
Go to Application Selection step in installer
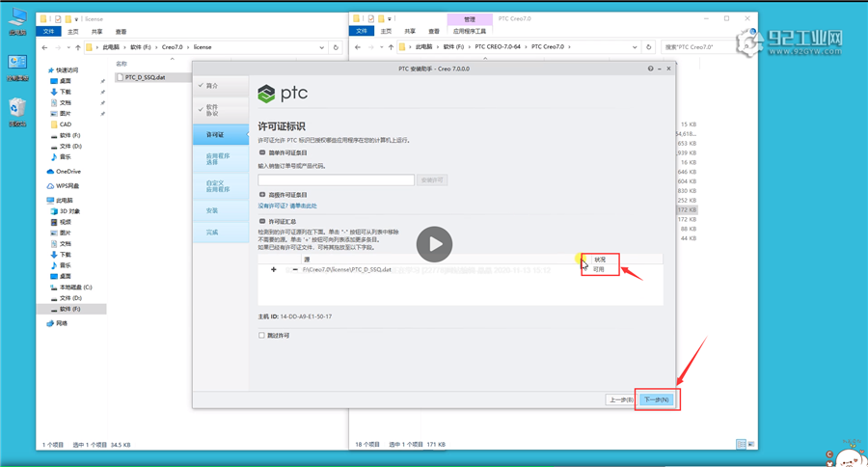[x=221, y=159]
